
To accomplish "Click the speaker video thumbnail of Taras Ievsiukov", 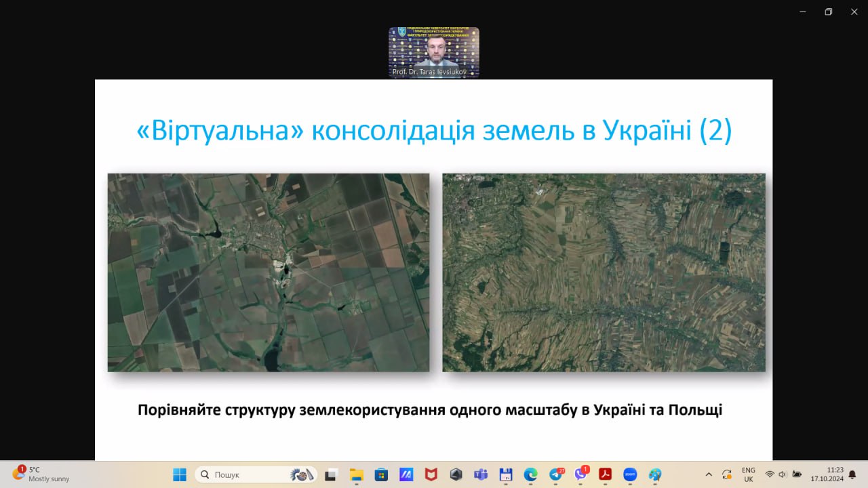I will 434,52.
